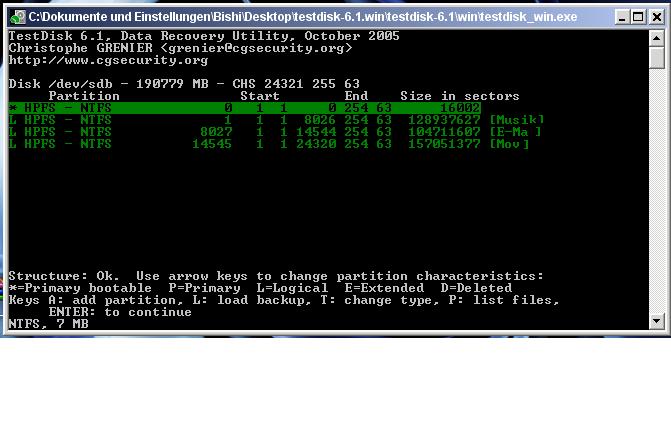Click the grenier@cgsecurity.org email text
This screenshot has width=671, height=432.
tap(256, 48)
